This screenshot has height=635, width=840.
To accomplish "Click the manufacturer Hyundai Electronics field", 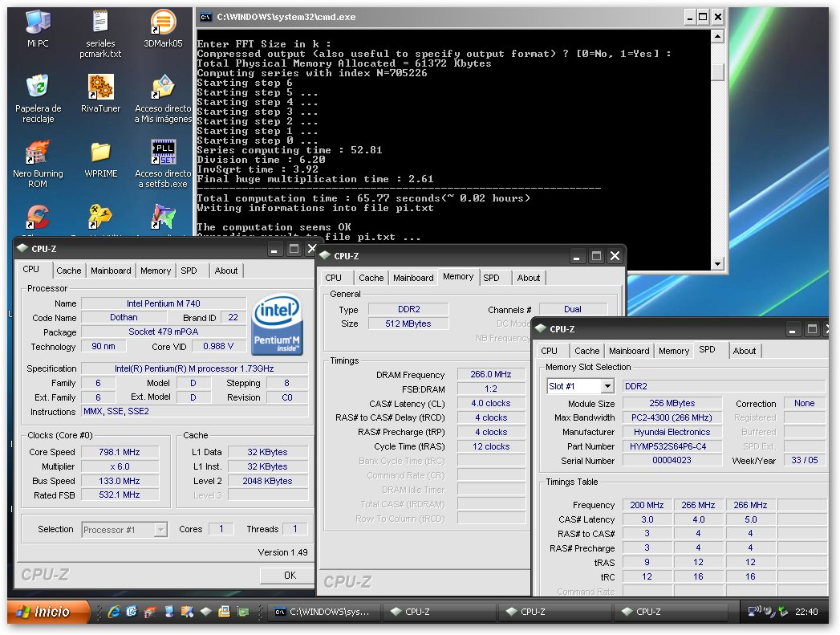I will [672, 432].
